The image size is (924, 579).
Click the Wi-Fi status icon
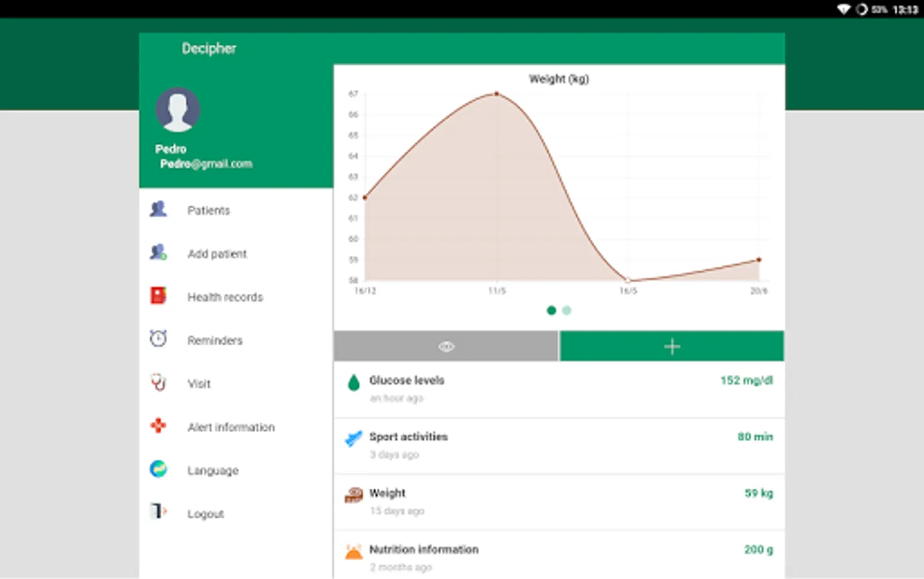coord(844,9)
